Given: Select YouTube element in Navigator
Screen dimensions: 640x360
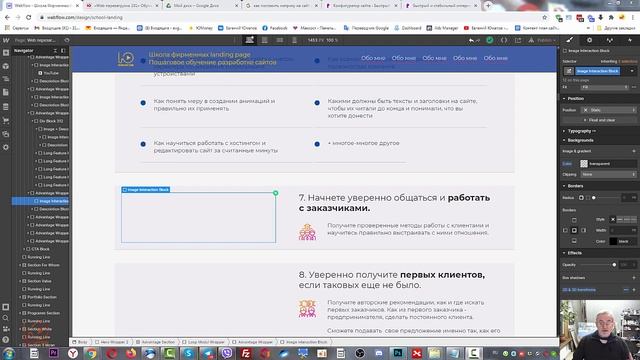Looking at the screenshot, I should [51, 73].
